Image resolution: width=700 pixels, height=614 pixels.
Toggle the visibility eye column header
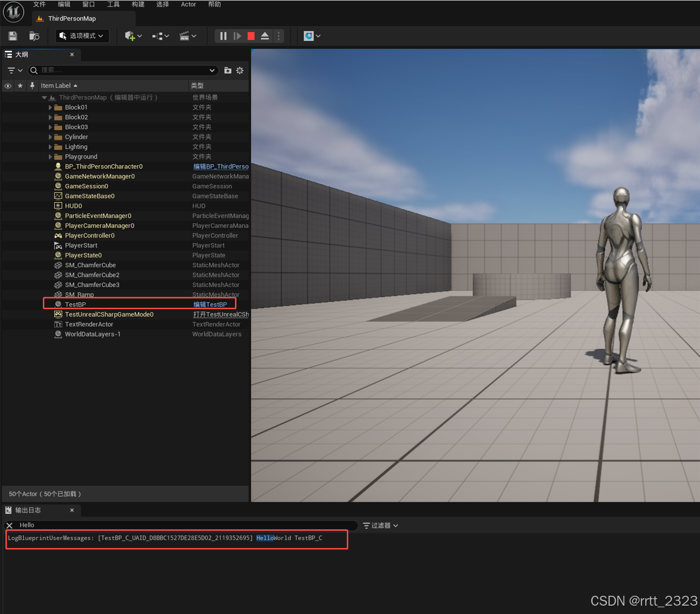click(x=8, y=86)
